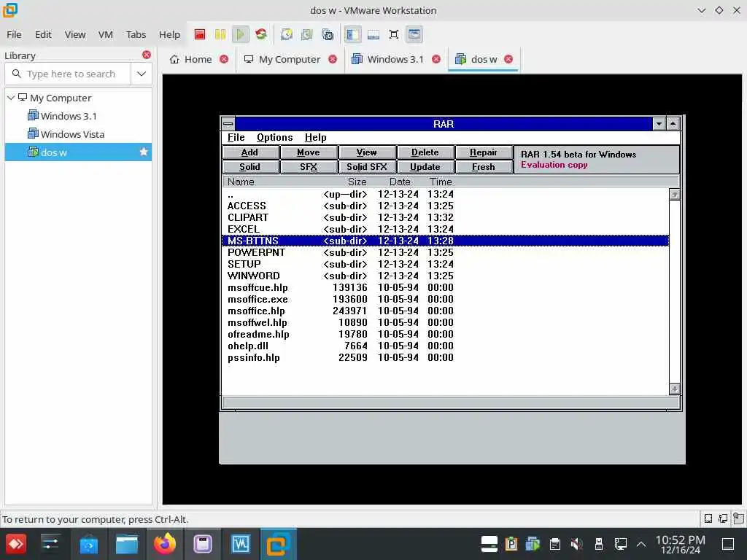Select the WINWORD sub-dir row
Screen dimensions: 747x560
[446, 276]
